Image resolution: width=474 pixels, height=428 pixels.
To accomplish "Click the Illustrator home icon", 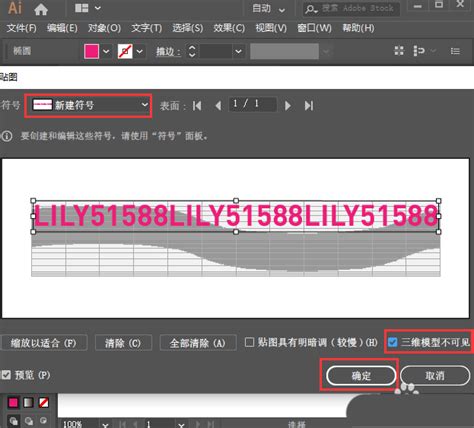I will (x=41, y=9).
